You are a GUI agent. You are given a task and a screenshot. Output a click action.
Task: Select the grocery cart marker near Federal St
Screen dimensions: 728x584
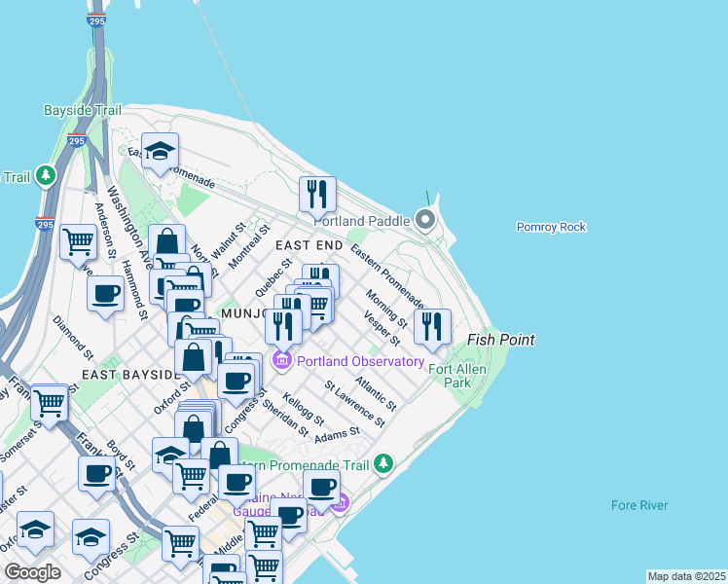click(191, 478)
